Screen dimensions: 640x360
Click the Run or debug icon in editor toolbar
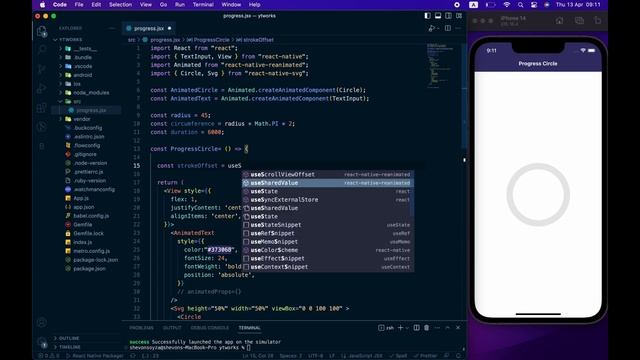point(432,28)
